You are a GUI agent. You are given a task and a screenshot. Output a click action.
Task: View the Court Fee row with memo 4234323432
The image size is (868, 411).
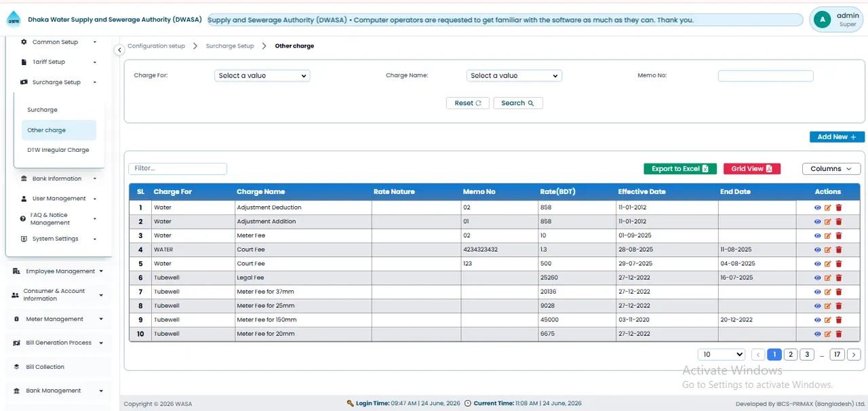817,250
